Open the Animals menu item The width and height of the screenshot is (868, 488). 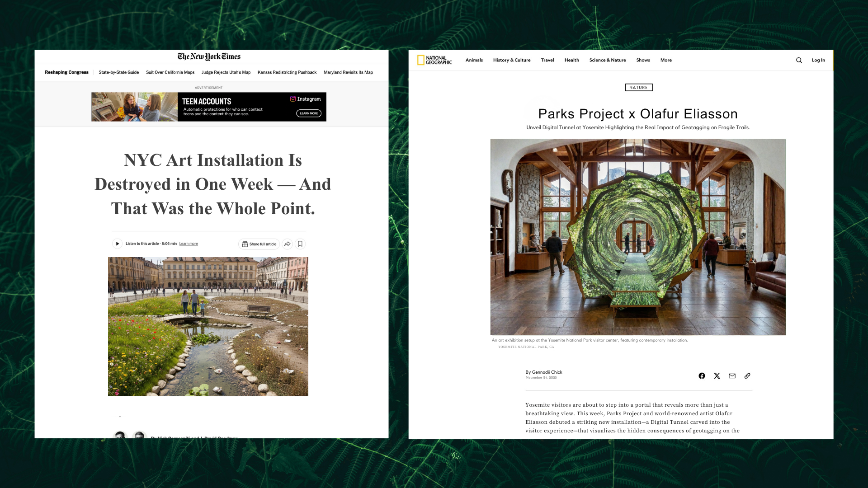pos(474,60)
